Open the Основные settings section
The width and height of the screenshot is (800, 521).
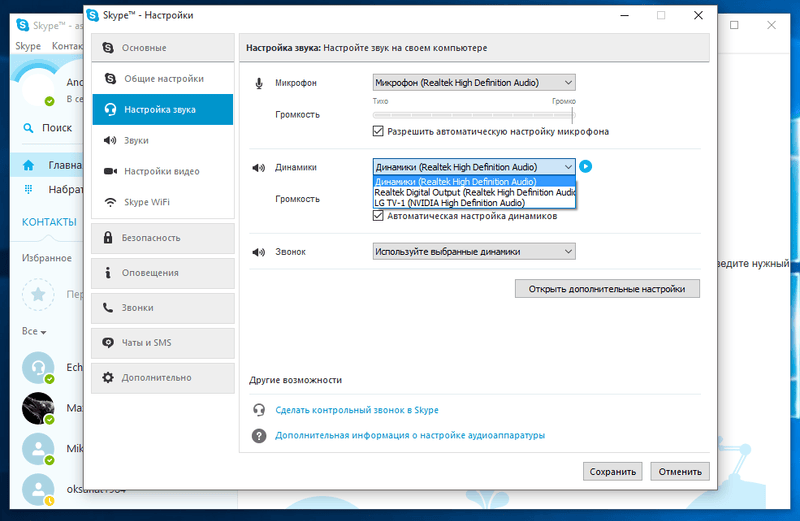[x=163, y=47]
